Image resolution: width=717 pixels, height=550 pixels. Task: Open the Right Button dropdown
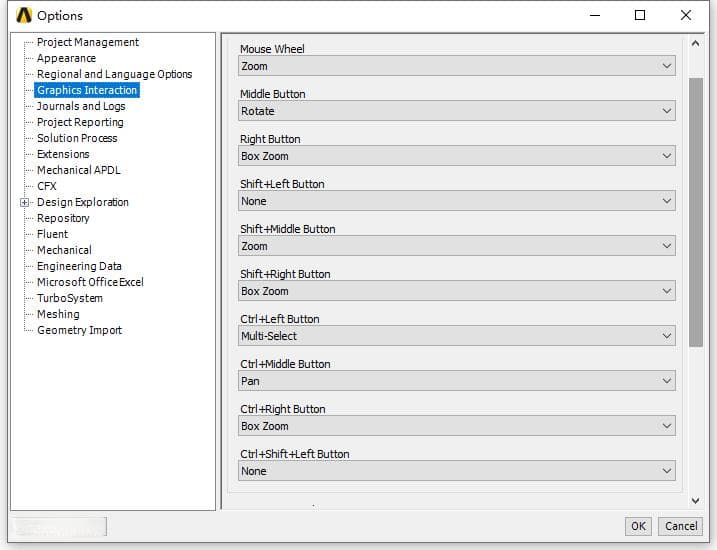456,156
